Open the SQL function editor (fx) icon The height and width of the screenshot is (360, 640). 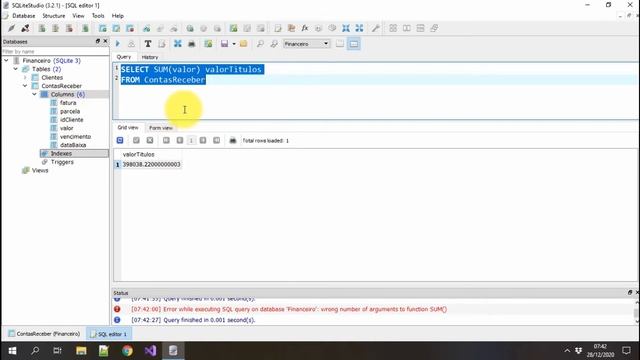coord(305,28)
